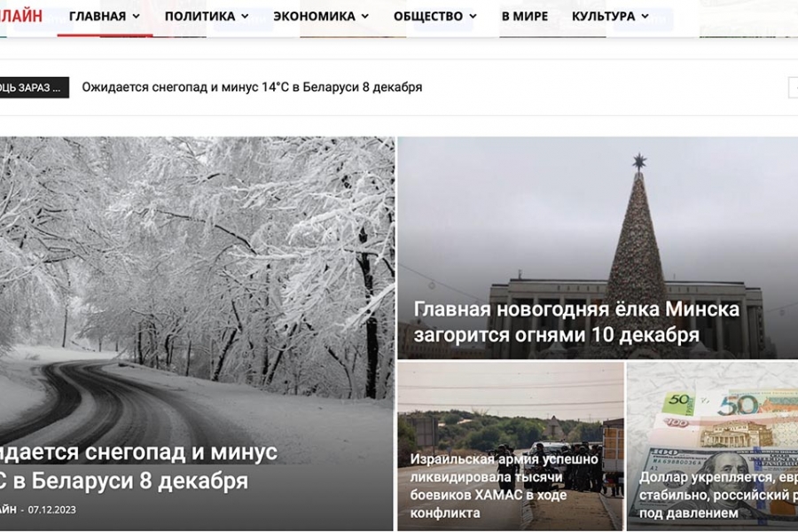The width and height of the screenshot is (798, 532).
Task: Expand the ГЛАВНАЯ dropdown chevron
Action: [137, 16]
